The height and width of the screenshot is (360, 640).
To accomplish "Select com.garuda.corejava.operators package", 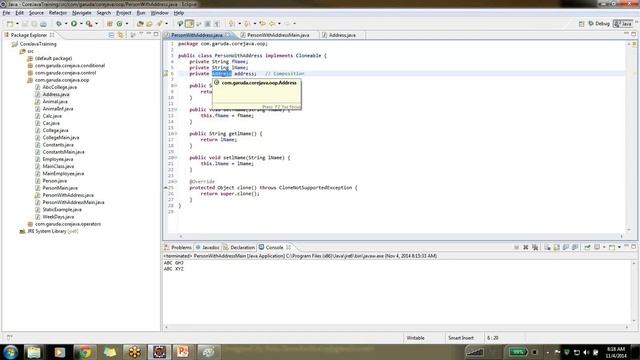I will point(68,224).
